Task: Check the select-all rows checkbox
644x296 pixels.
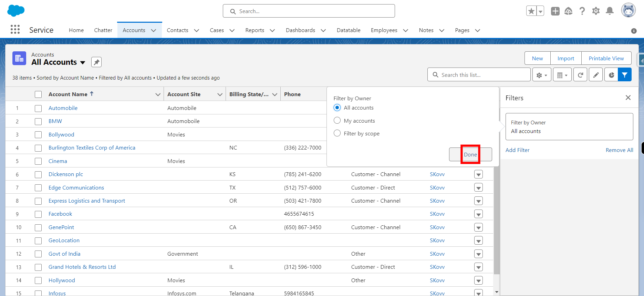Action: click(38, 94)
